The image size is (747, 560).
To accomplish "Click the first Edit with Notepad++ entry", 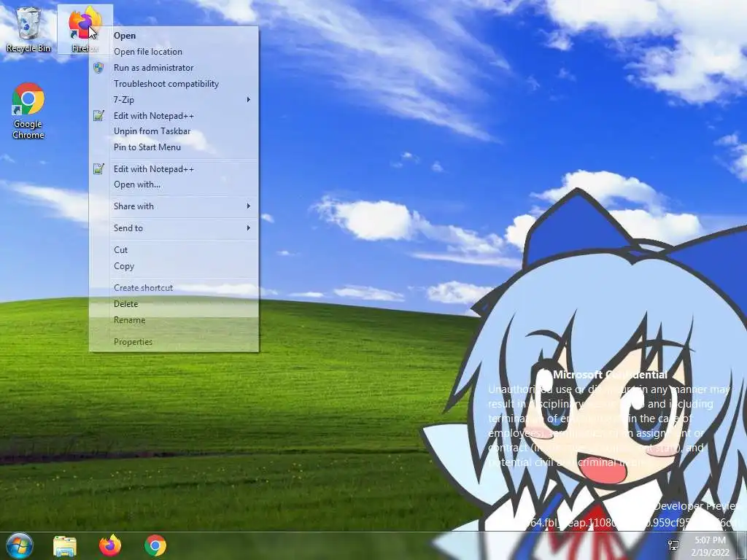I will [x=174, y=116].
